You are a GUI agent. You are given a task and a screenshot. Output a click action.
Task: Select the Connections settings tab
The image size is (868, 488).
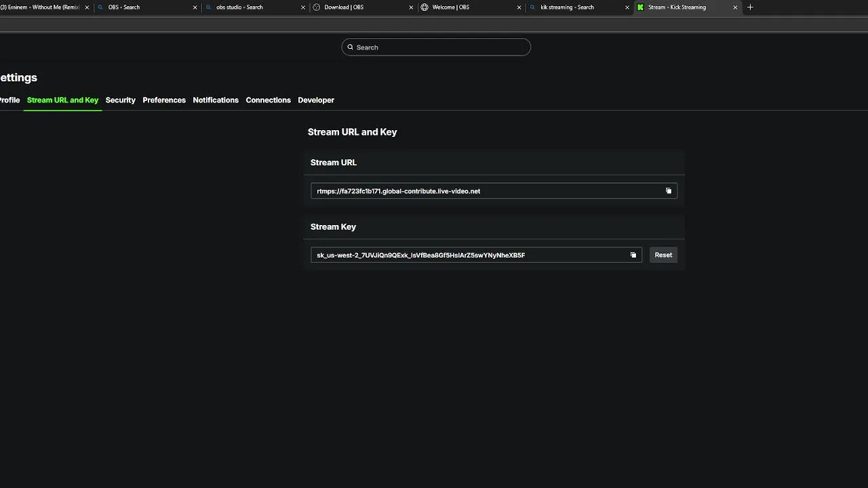click(268, 100)
